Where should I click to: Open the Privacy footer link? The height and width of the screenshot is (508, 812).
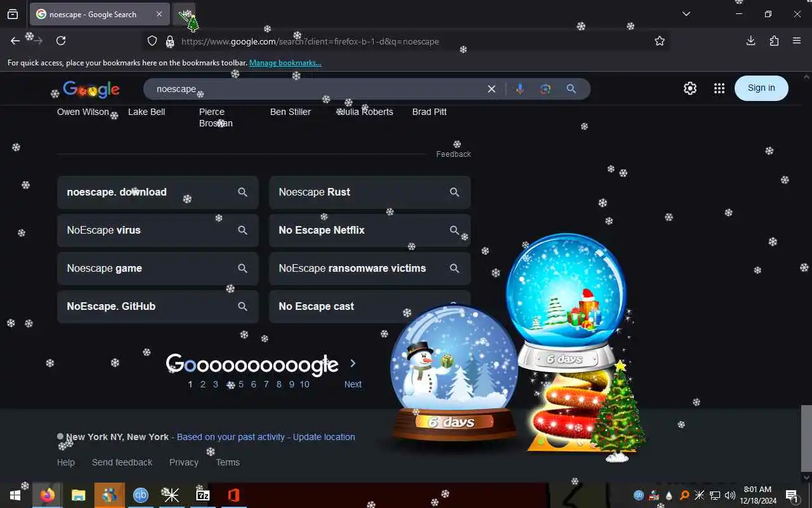[x=184, y=462]
